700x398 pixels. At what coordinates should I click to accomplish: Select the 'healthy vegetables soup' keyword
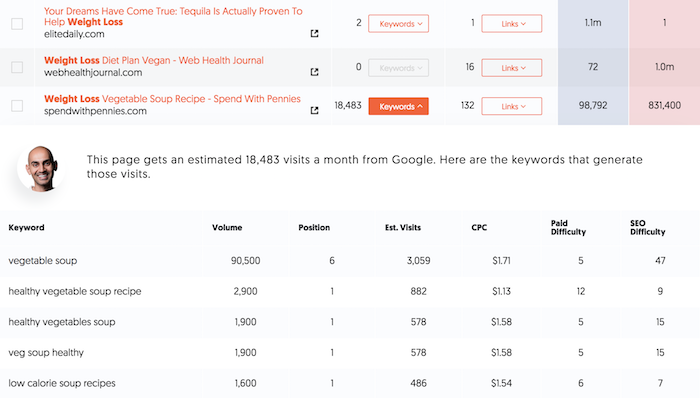coord(62,322)
